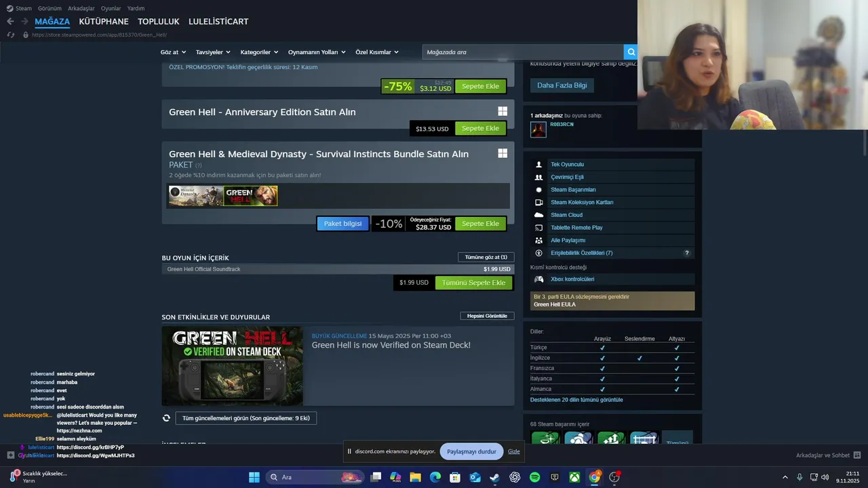Open Xbox app from the taskbar

pyautogui.click(x=574, y=477)
